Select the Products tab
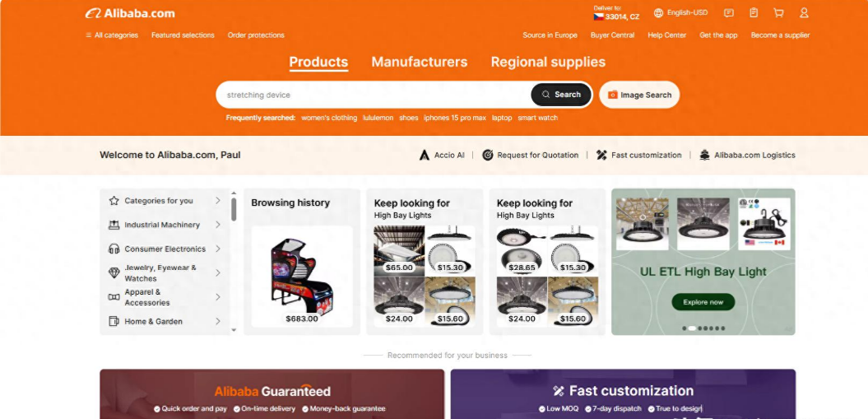 click(318, 62)
